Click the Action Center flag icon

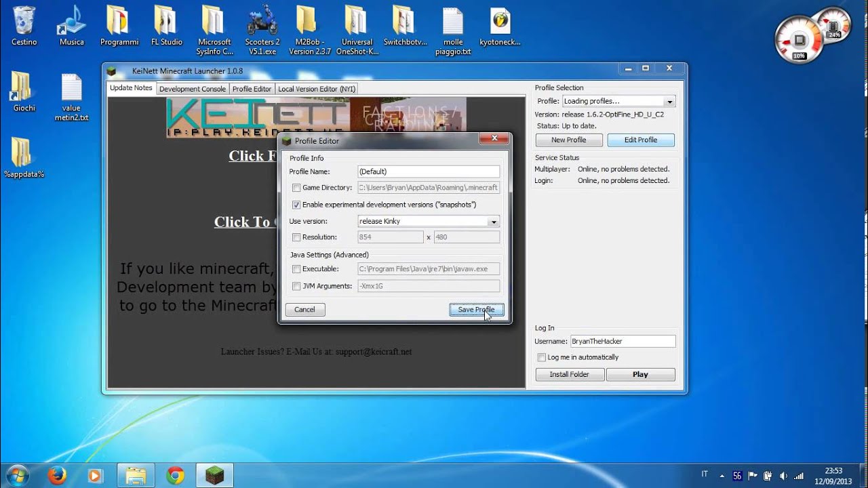click(752, 476)
